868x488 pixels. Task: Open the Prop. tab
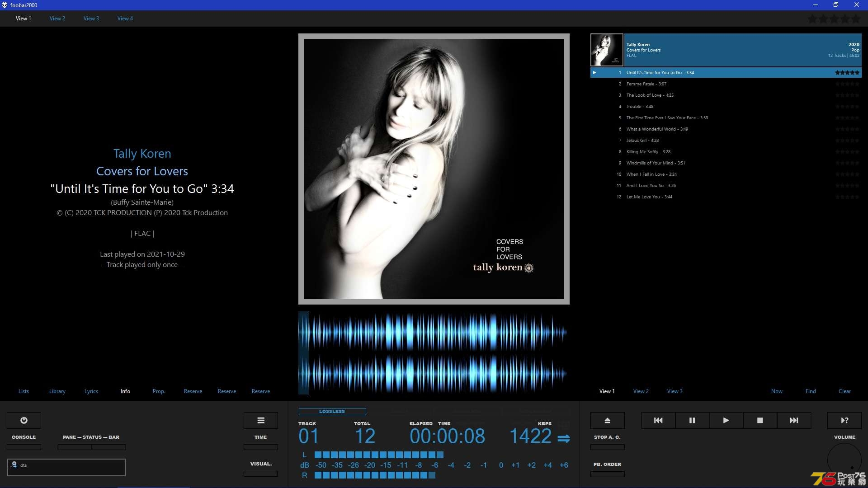(159, 391)
